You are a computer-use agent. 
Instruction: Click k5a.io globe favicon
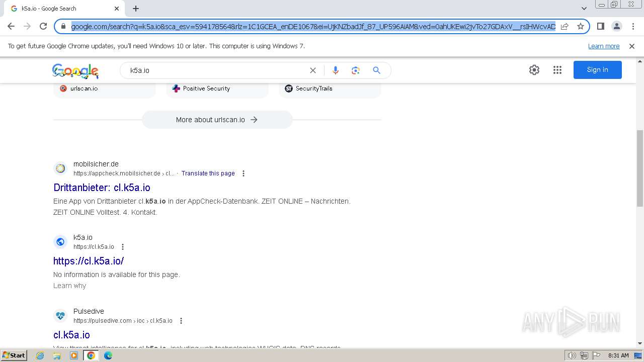click(x=60, y=242)
